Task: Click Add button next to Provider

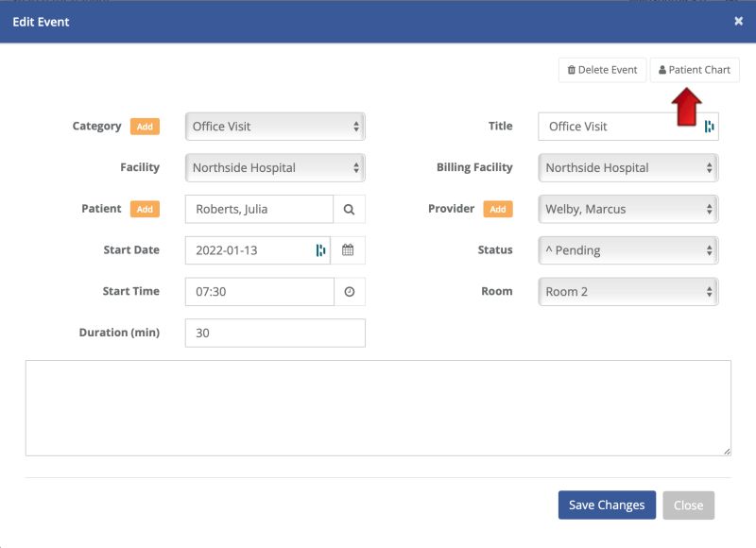Action: [x=498, y=209]
